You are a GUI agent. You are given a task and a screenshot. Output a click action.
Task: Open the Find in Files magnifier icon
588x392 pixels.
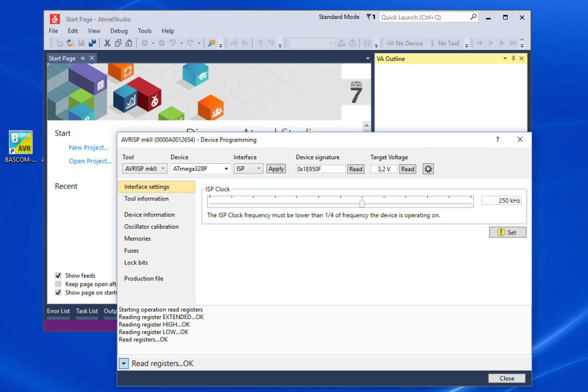tap(210, 43)
